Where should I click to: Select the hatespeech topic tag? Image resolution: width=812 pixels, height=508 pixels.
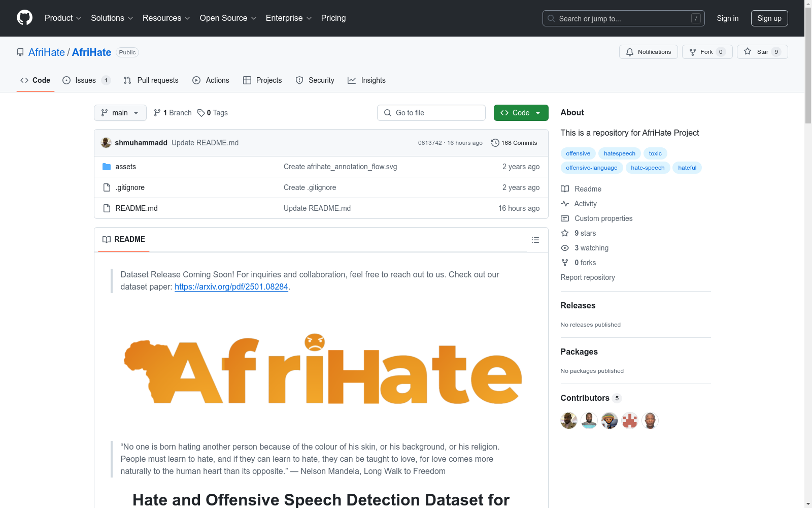click(620, 153)
